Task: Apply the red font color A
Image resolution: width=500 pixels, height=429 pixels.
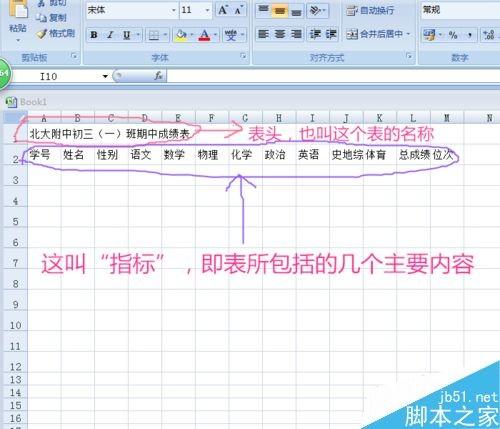Action: click(205, 35)
